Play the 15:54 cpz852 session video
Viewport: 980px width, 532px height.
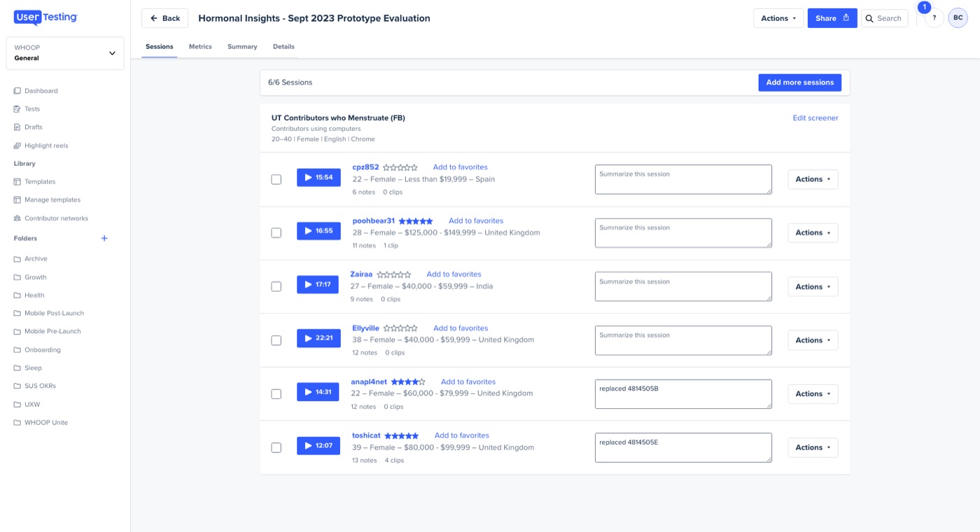(x=318, y=178)
